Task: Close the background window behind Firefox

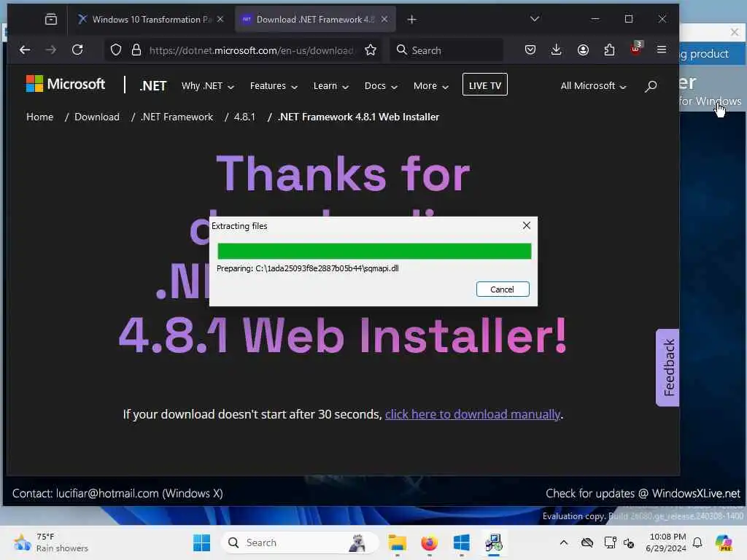Action: [x=734, y=32]
